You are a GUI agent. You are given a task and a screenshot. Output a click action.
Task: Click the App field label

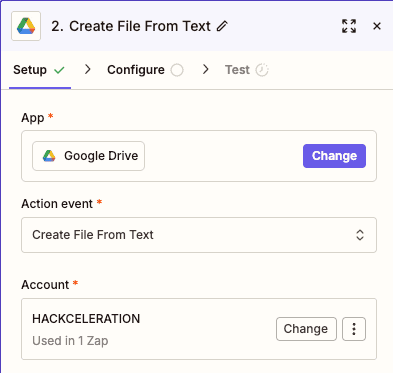pos(33,118)
